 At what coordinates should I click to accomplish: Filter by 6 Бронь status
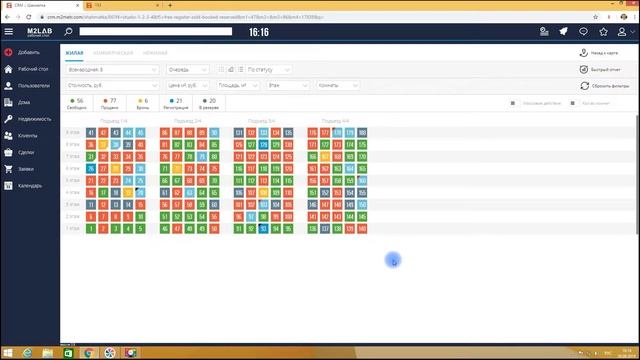(143, 104)
